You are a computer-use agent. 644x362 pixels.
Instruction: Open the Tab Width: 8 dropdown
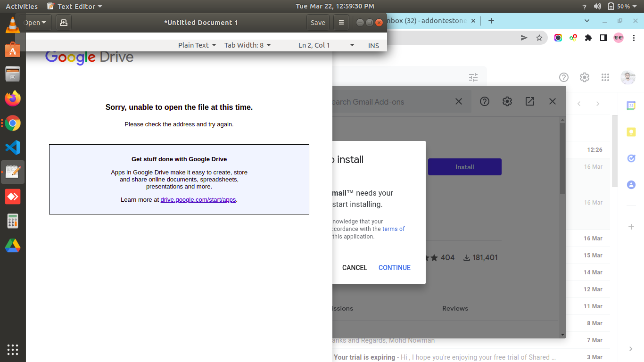248,45
